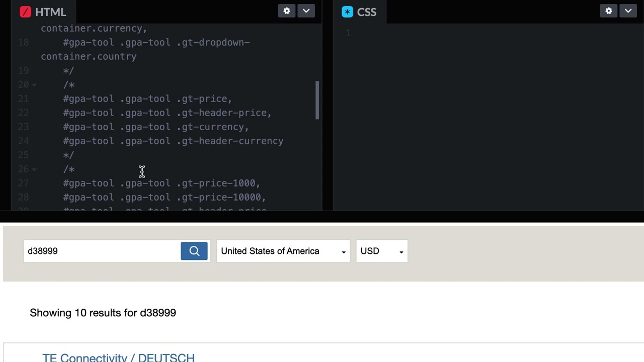The image size is (644, 362).
Task: Click line number 25 in gutter
Action: (23, 155)
